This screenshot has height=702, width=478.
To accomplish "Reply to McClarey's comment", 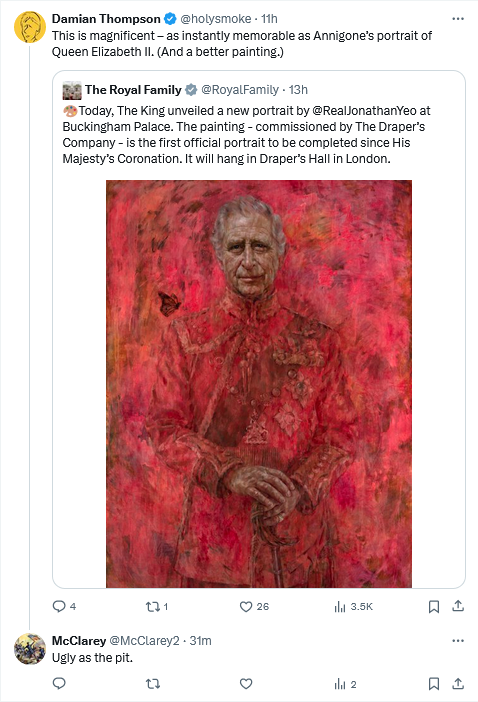I will [x=59, y=684].
